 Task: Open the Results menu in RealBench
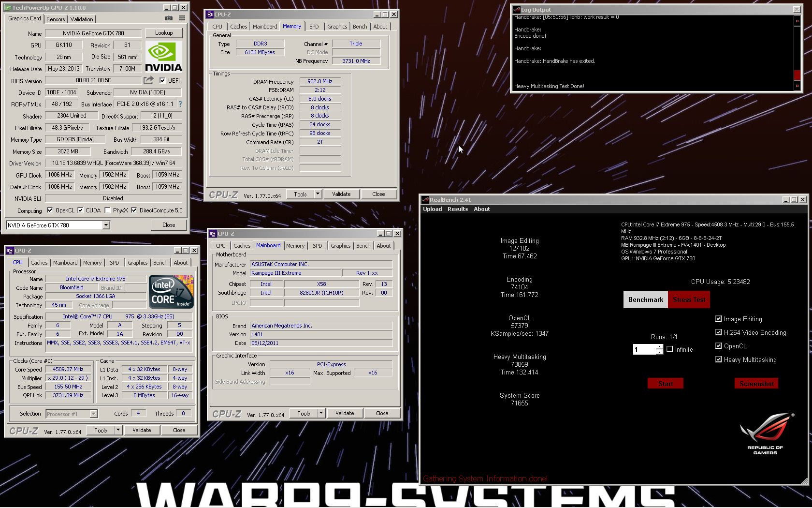pos(458,209)
